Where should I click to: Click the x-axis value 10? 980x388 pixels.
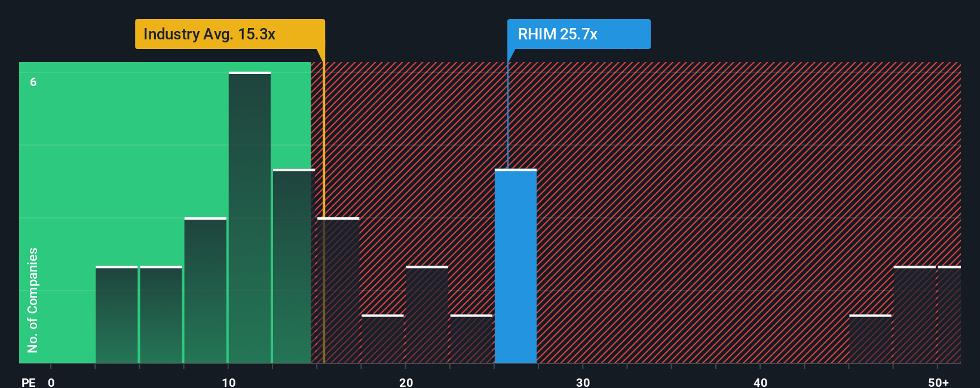tap(228, 382)
